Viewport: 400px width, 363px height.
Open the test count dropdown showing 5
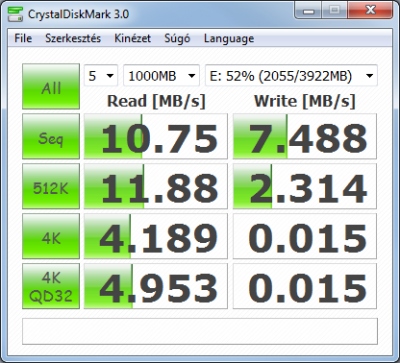point(101,75)
